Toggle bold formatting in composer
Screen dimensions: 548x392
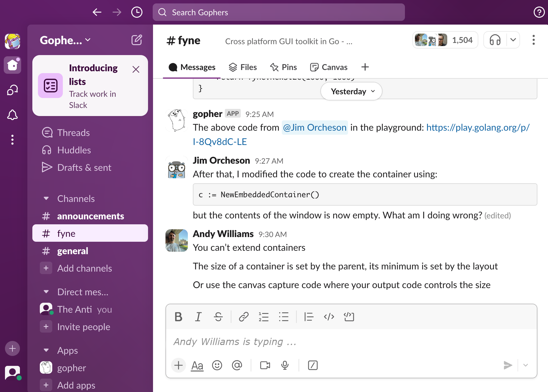tap(179, 317)
